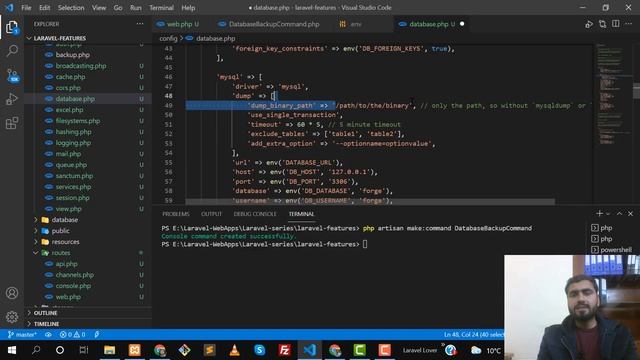Open filesystems.php in the explorer

point(78,121)
